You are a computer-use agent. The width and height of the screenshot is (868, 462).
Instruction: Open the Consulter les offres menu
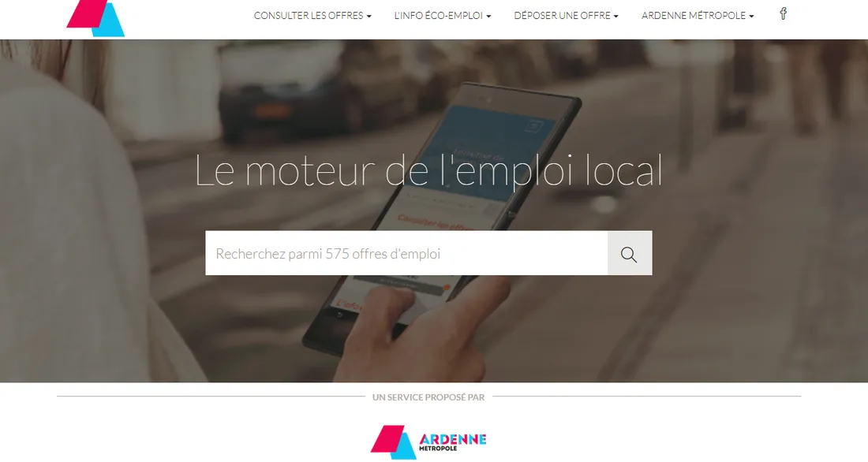[309, 16]
